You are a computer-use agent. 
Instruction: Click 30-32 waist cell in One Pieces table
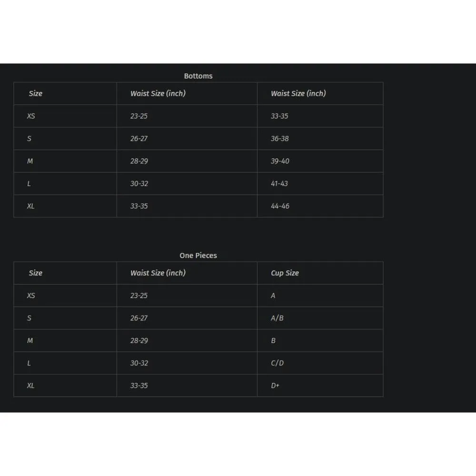coord(139,363)
